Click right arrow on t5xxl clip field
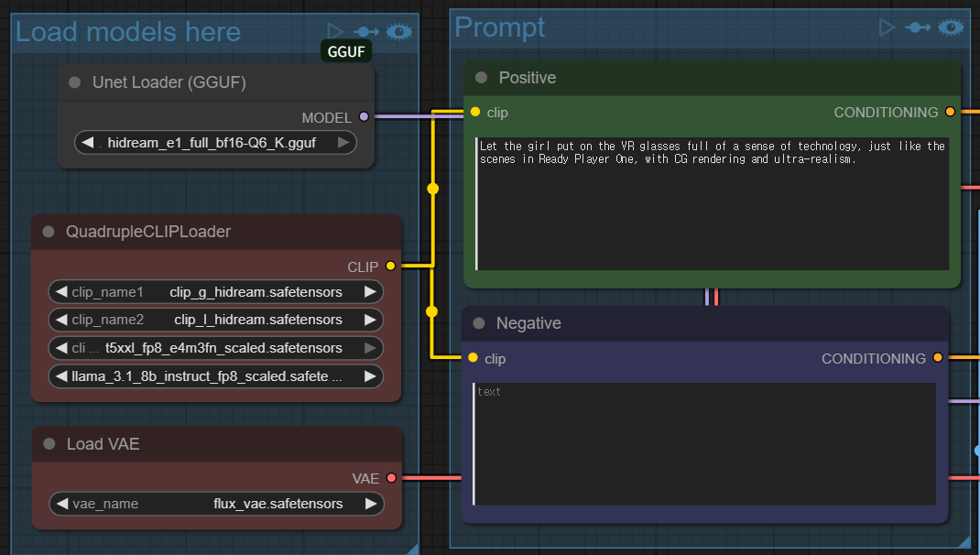The width and height of the screenshot is (980, 555). pos(370,347)
